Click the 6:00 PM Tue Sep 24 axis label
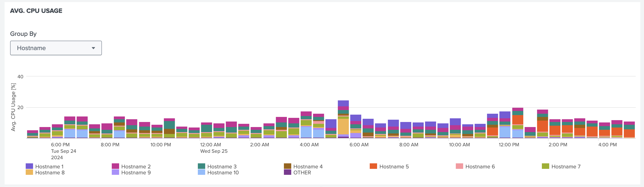Screen dimensions: 644x187 pyautogui.click(x=60, y=145)
